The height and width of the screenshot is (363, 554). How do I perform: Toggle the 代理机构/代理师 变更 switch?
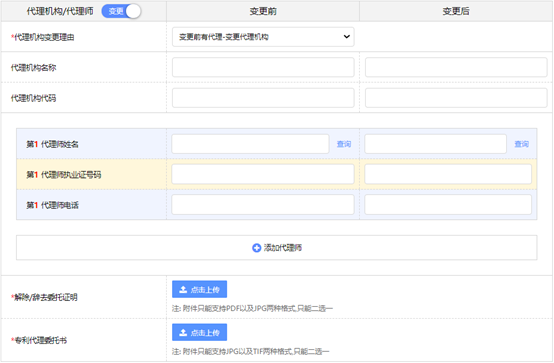pyautogui.click(x=121, y=11)
